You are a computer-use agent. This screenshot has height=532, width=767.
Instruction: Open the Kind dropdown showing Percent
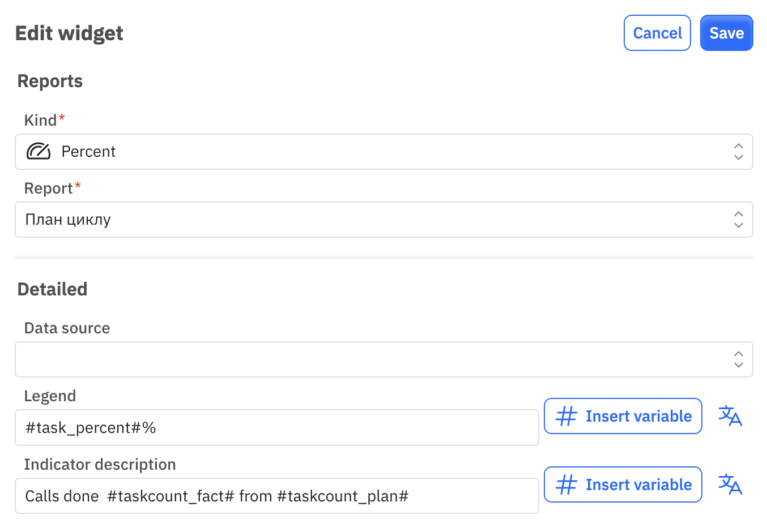pyautogui.click(x=384, y=152)
